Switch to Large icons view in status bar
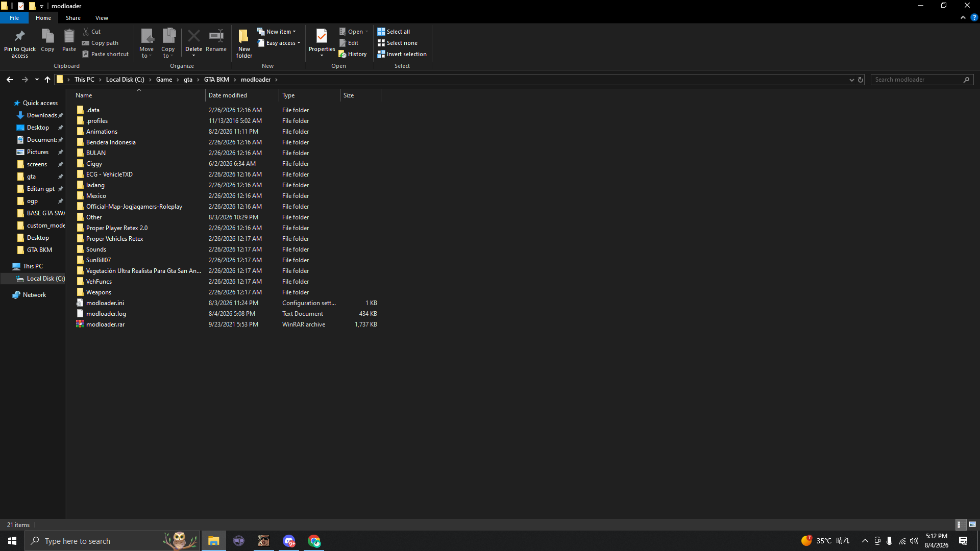980x551 pixels. (972, 524)
